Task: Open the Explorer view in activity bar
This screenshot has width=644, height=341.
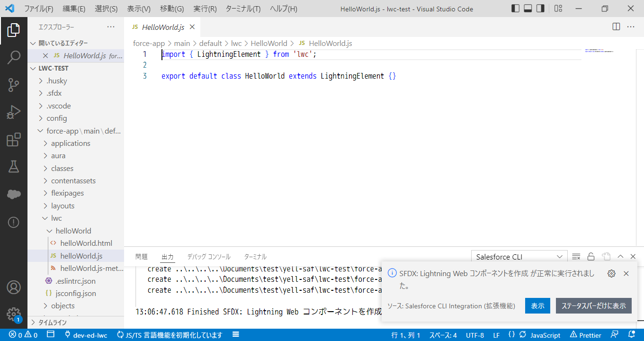Action: (13, 30)
